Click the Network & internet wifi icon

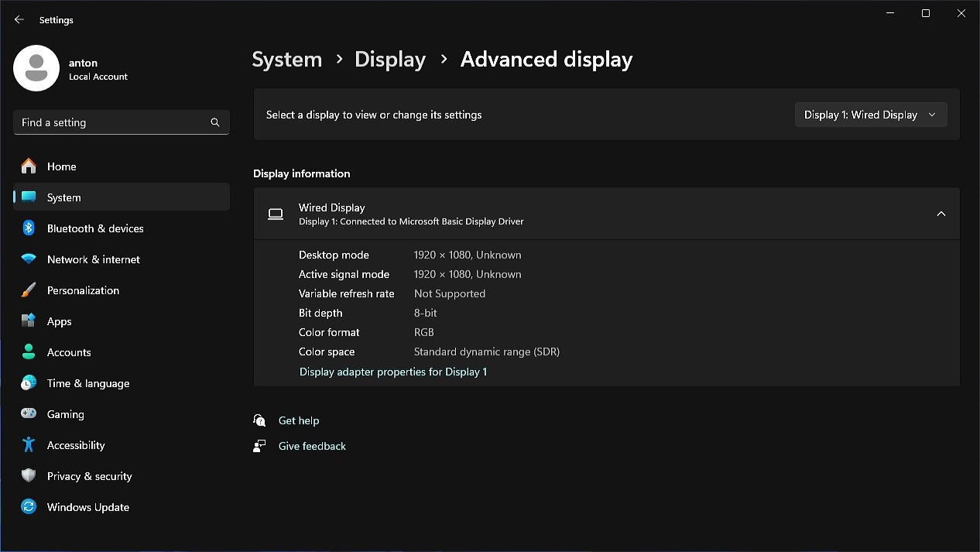[x=29, y=259]
